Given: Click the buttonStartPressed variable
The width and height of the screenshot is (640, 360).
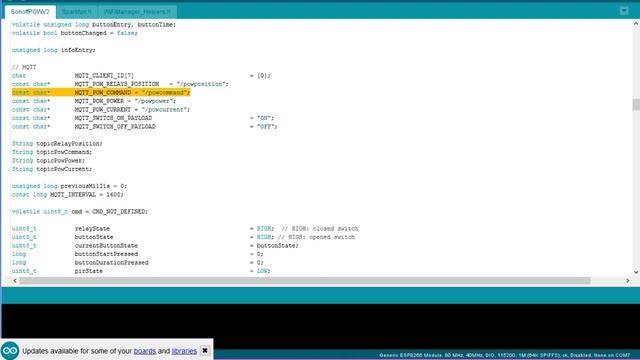Looking at the screenshot, I should click(106, 254).
